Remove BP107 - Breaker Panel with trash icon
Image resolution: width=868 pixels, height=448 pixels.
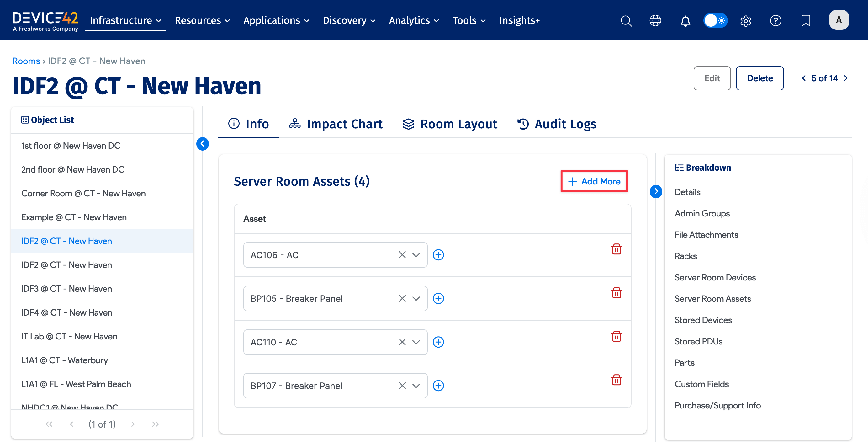pyautogui.click(x=616, y=380)
